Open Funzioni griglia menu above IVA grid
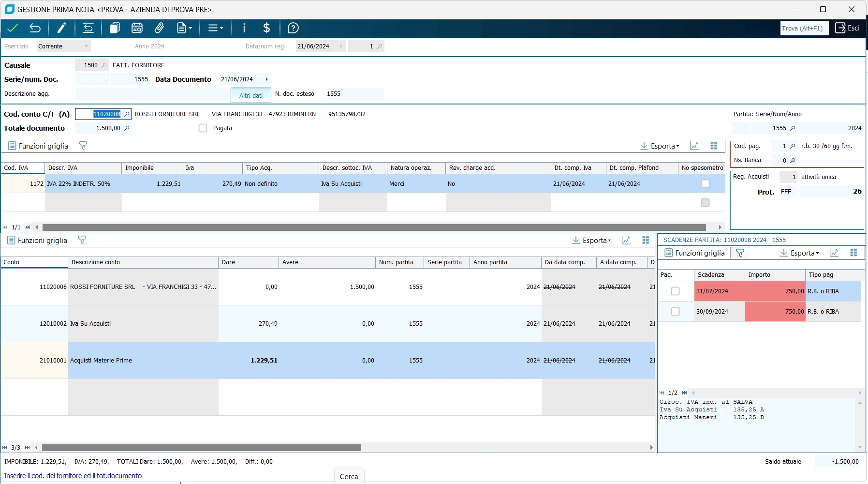The image size is (868, 484). tap(38, 146)
